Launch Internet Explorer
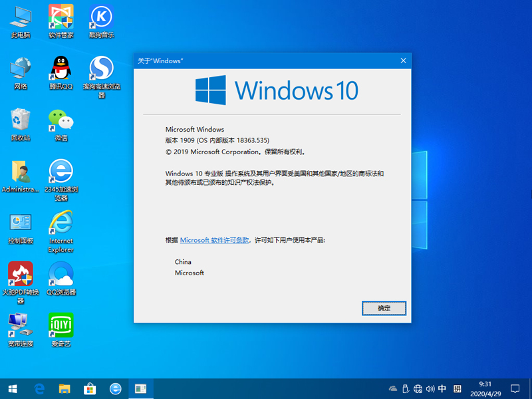The height and width of the screenshot is (399, 532). point(61,222)
